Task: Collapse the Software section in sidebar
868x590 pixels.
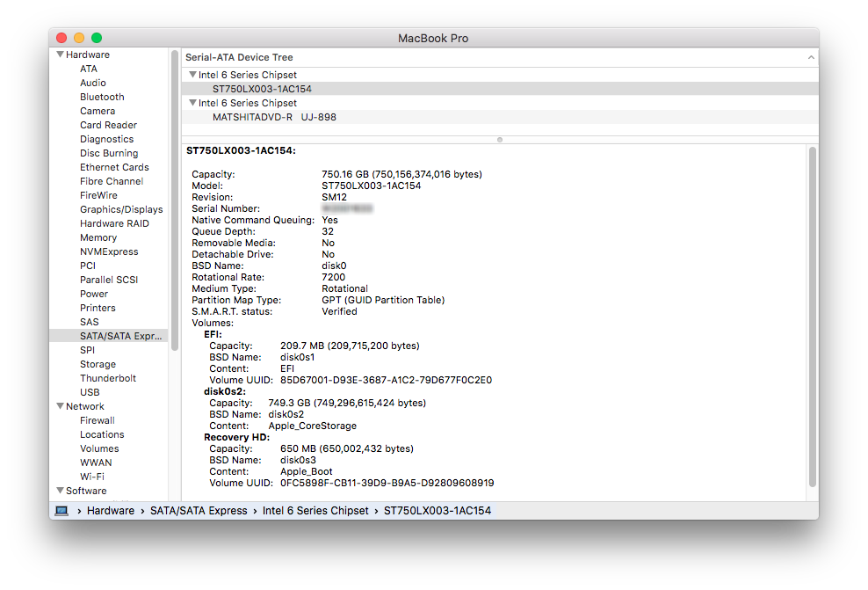Action: (x=60, y=491)
